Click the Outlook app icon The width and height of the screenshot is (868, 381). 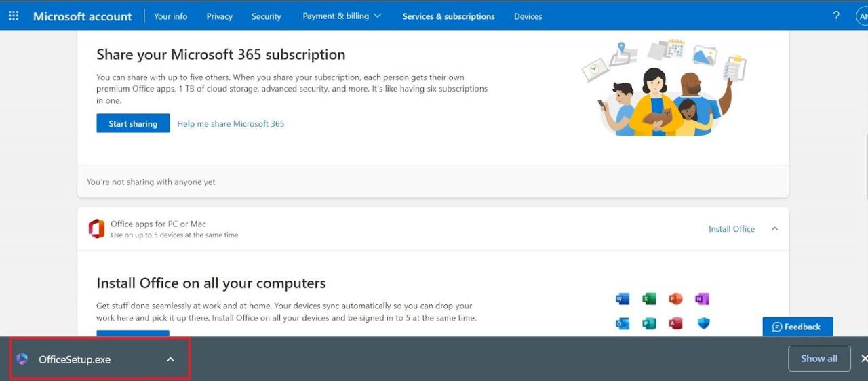pos(623,323)
